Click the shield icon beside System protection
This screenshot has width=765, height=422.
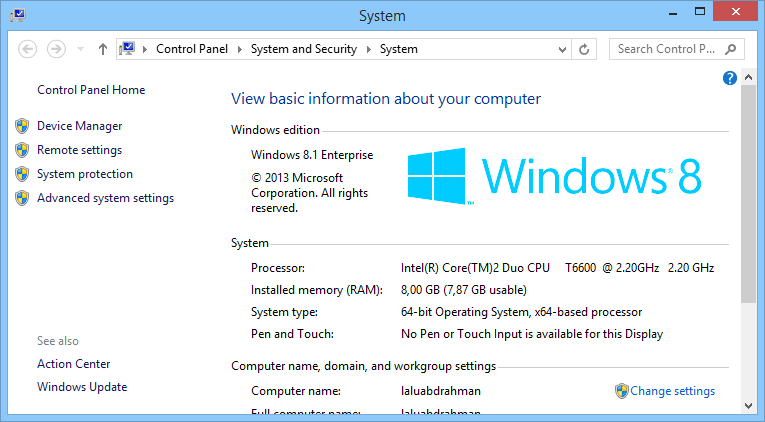coord(22,174)
